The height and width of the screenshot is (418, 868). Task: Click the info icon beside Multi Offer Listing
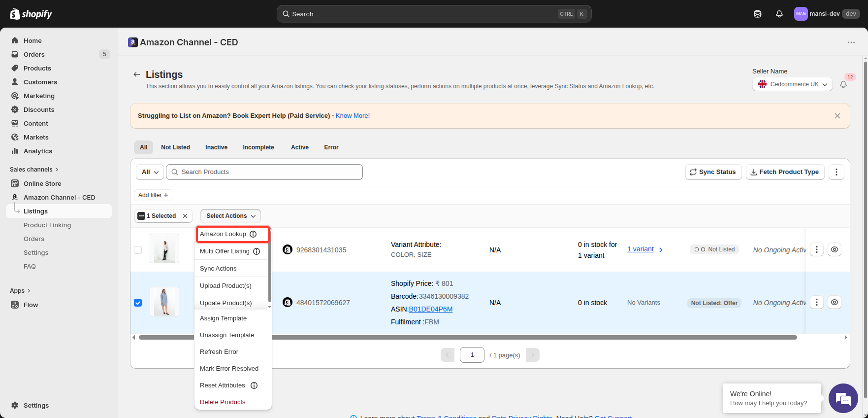coord(257,251)
